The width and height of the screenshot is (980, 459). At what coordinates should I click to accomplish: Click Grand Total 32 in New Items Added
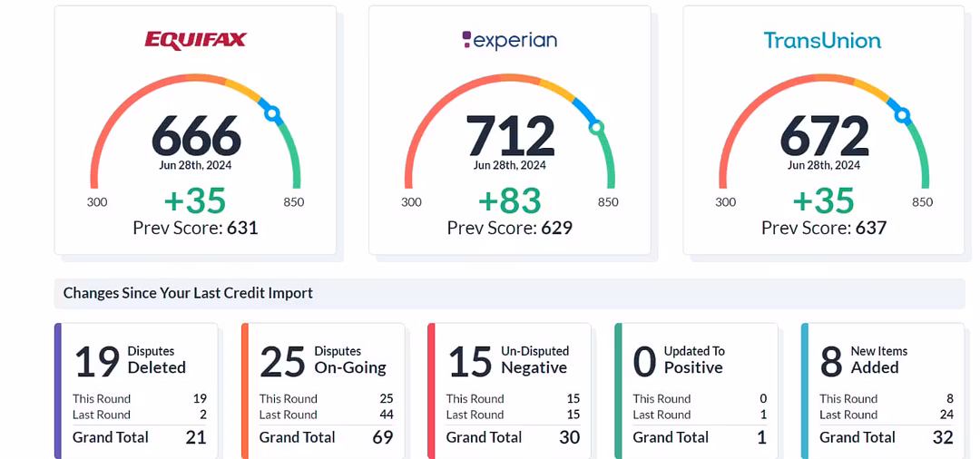tap(887, 437)
